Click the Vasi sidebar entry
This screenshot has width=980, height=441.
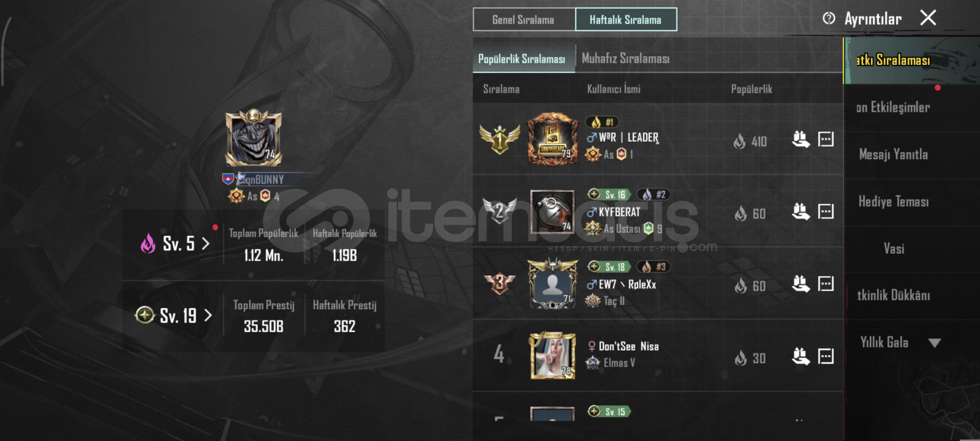point(893,249)
